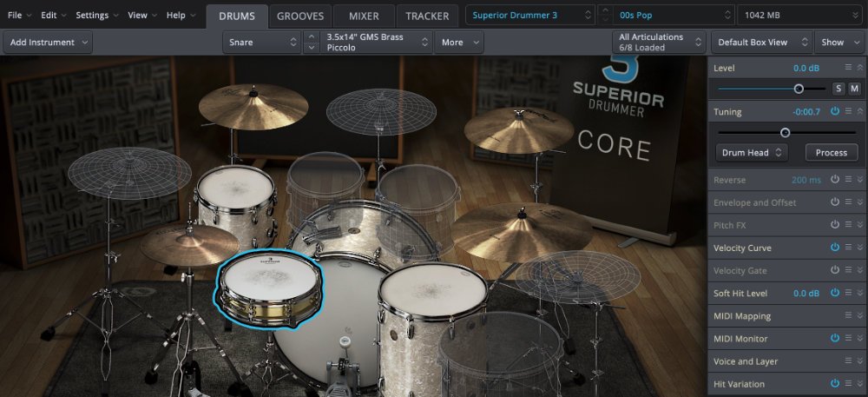Expand the MIDI Mapping section

tap(860, 315)
